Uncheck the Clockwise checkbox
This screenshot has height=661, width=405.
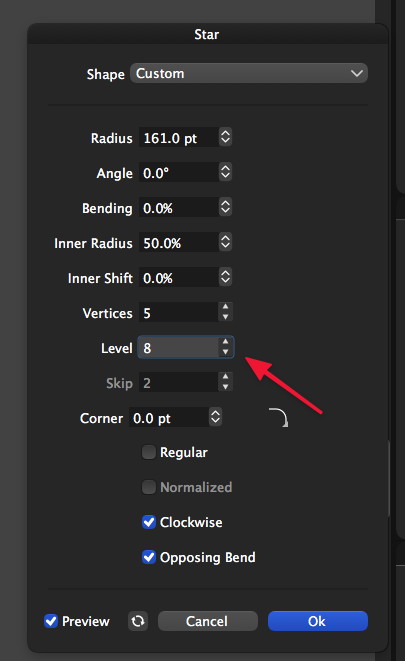click(149, 522)
